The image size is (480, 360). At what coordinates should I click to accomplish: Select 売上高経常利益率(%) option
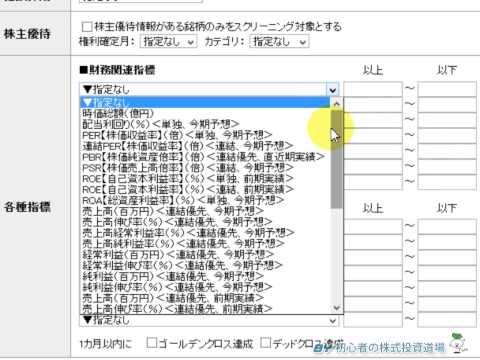[x=205, y=233]
